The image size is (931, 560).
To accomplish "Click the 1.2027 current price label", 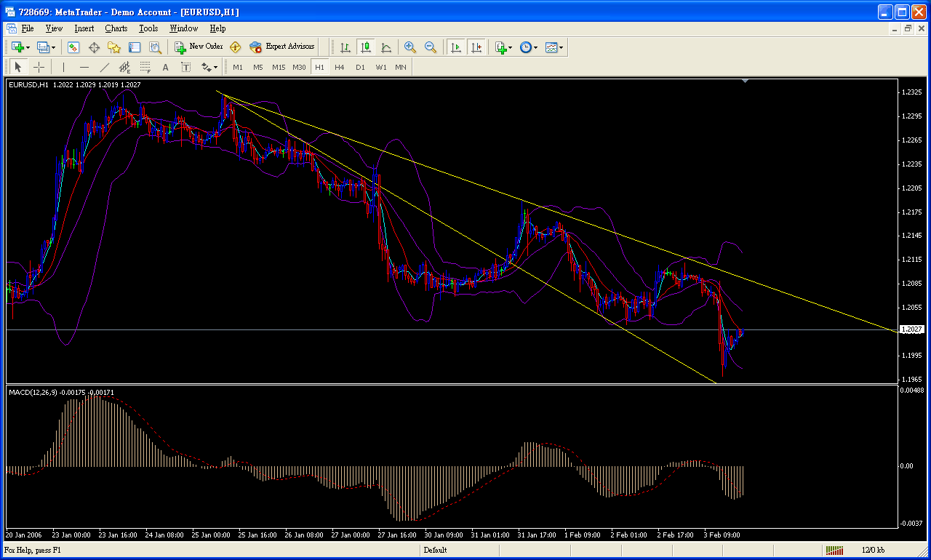I will (911, 329).
